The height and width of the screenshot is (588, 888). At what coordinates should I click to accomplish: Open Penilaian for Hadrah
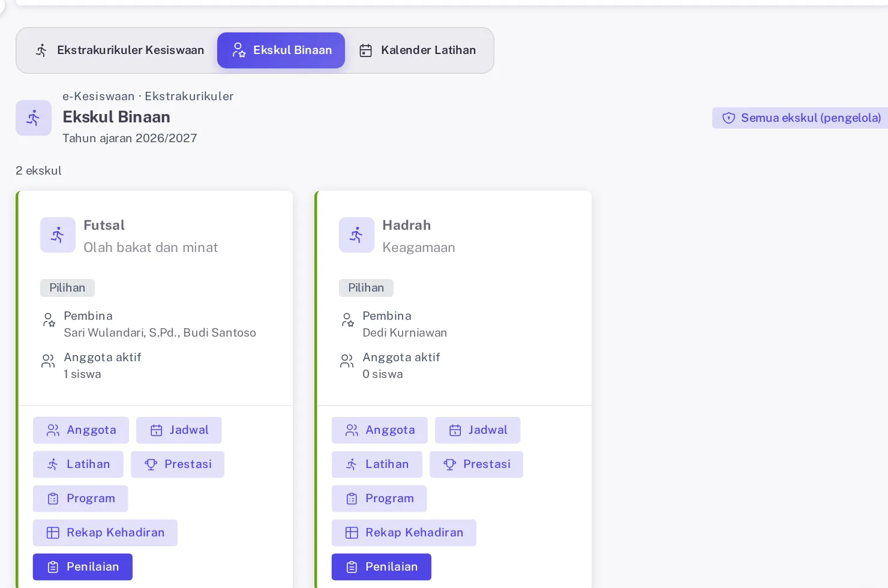click(x=382, y=567)
